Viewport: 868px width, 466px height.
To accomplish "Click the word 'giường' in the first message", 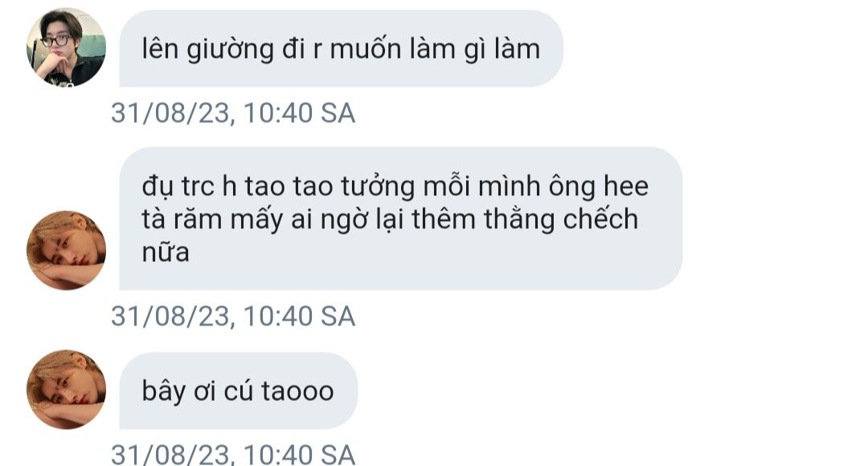I will [x=231, y=51].
